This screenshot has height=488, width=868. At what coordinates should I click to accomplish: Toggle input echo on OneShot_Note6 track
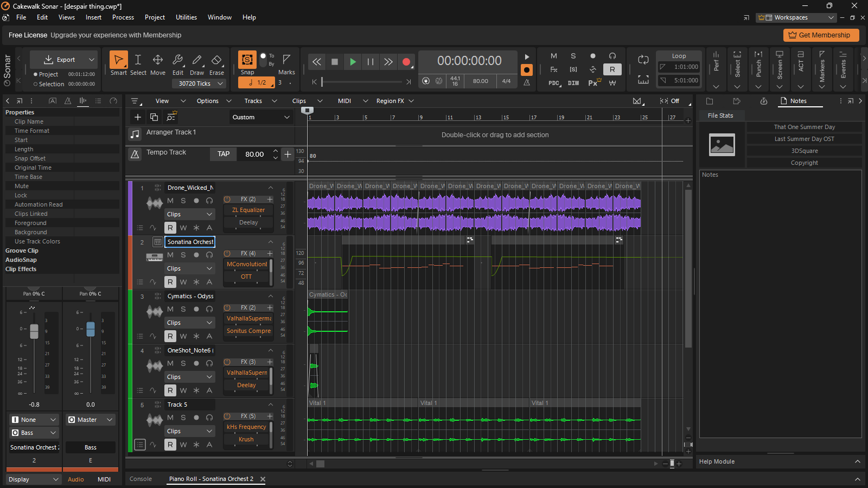click(209, 363)
